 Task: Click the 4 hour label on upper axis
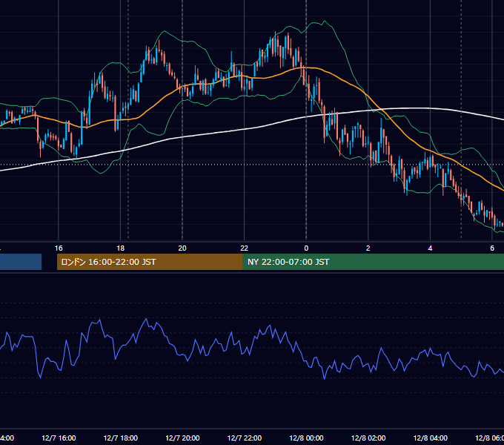pyautogui.click(x=430, y=248)
